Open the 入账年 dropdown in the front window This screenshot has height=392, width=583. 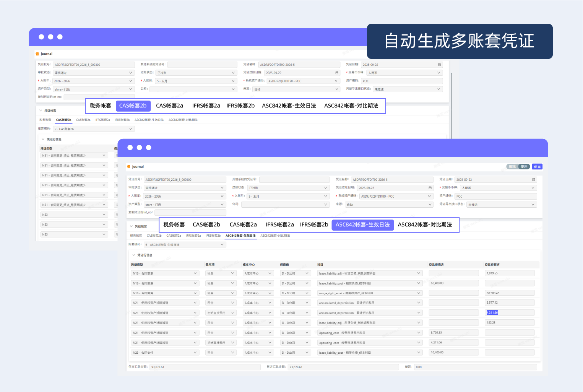185,196
